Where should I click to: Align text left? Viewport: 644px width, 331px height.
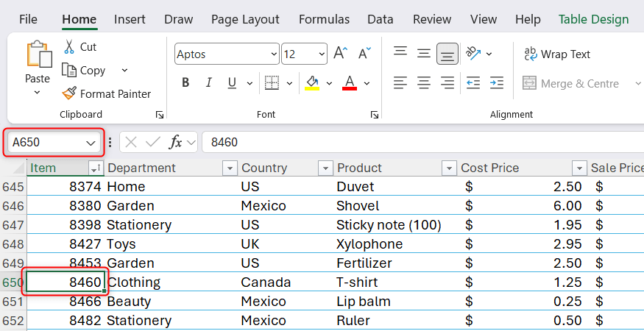coord(400,83)
